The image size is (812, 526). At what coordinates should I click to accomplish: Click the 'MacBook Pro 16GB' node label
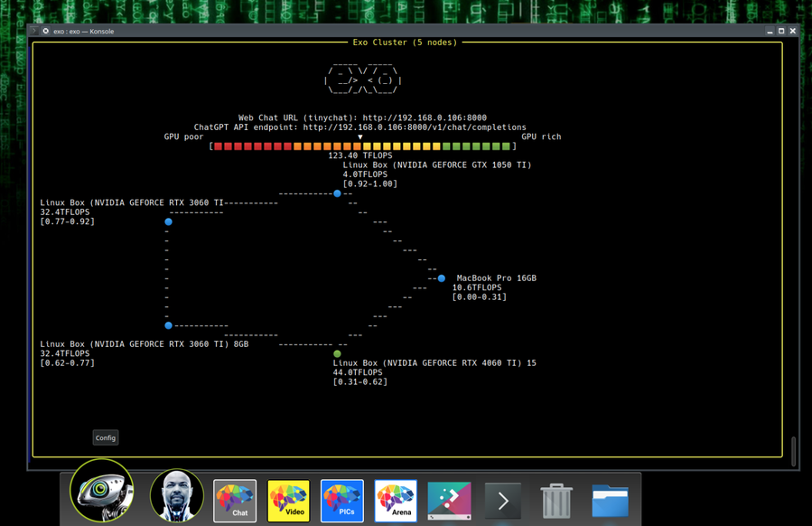coord(496,278)
